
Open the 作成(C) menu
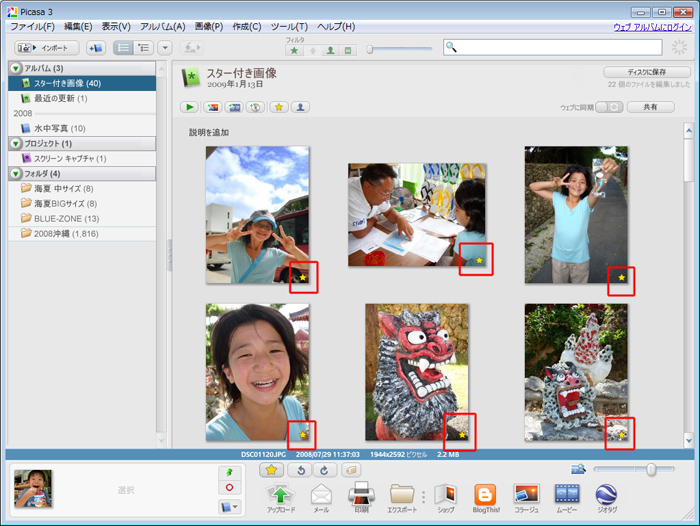tap(247, 27)
